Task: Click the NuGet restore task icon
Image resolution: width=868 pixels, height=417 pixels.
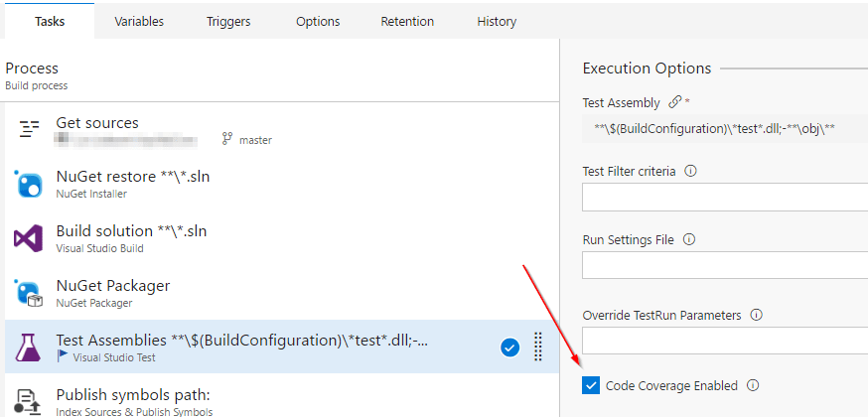Action: pos(28,185)
